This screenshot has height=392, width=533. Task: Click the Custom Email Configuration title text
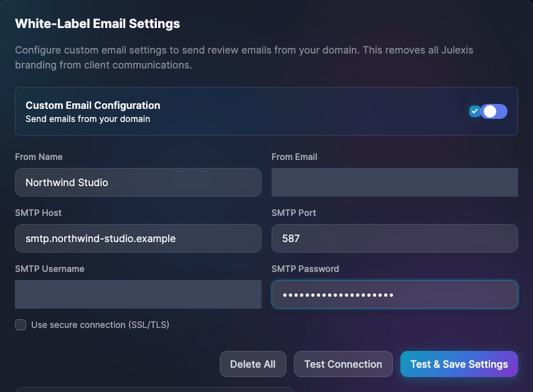(93, 105)
